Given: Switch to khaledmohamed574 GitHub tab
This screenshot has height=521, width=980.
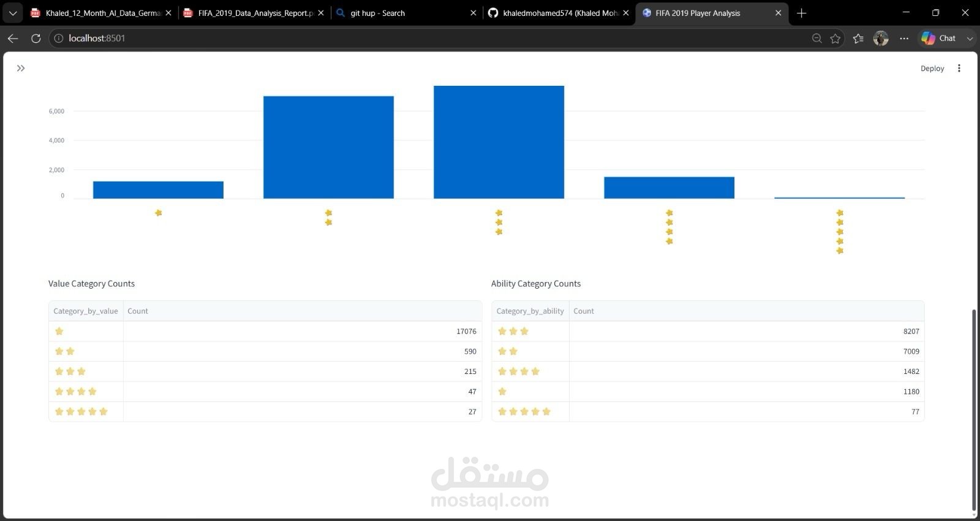Looking at the screenshot, I should tap(559, 13).
